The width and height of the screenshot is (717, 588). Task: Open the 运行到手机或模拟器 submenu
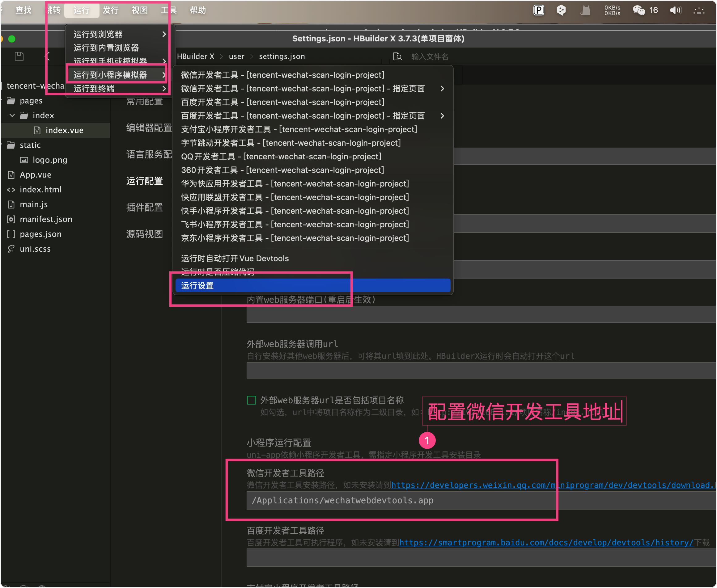pyautogui.click(x=120, y=61)
